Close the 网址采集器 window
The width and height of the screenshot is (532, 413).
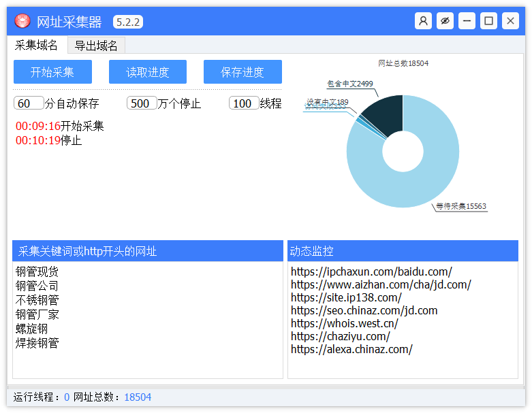tap(510, 21)
